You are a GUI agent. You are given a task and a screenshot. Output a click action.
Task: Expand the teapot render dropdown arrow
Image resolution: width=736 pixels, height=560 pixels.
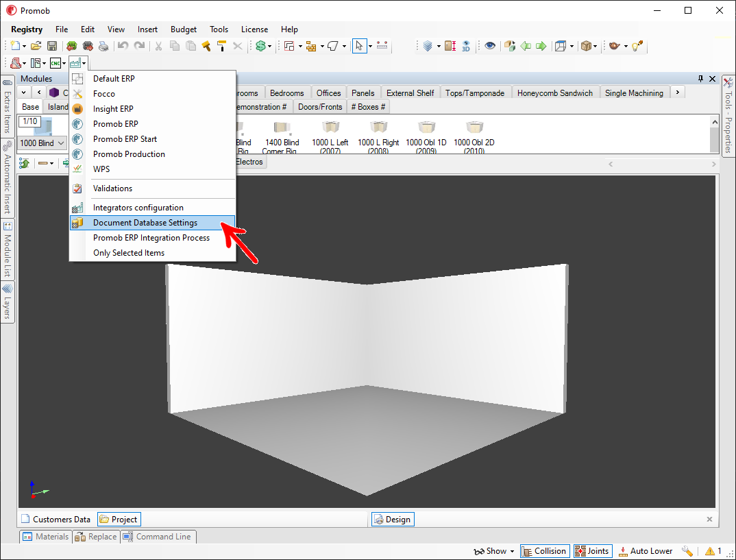coord(626,46)
